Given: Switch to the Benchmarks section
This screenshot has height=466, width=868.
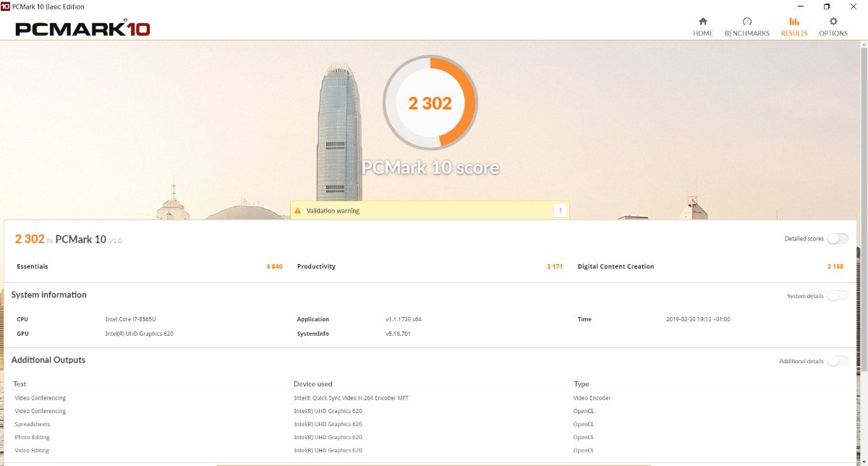Looking at the screenshot, I should pos(747,27).
